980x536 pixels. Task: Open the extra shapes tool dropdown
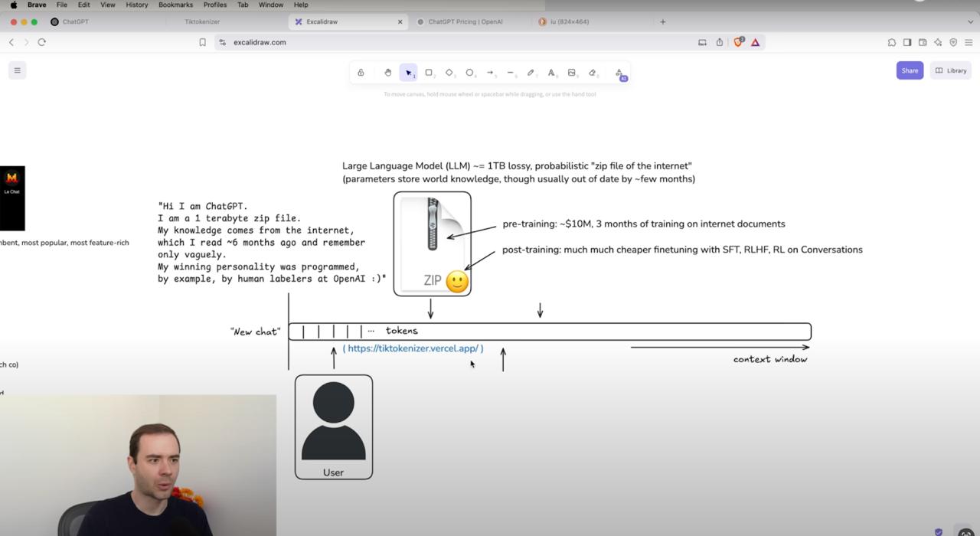(x=619, y=72)
